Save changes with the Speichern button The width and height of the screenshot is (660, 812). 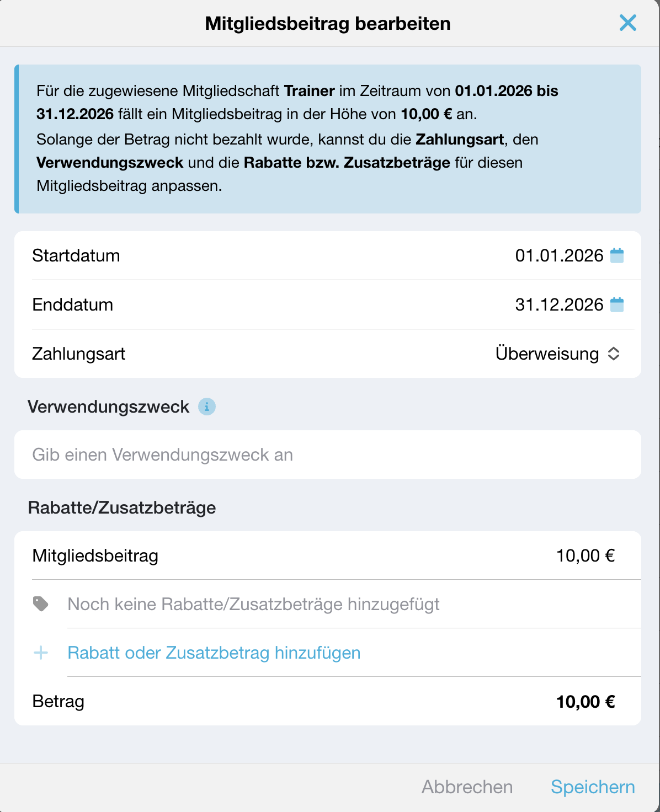click(593, 787)
